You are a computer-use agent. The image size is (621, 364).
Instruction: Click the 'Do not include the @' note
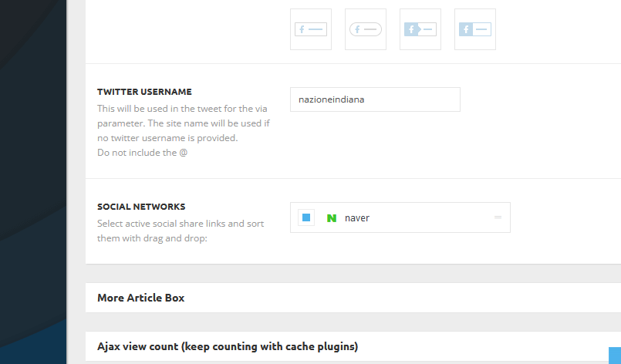(x=142, y=153)
